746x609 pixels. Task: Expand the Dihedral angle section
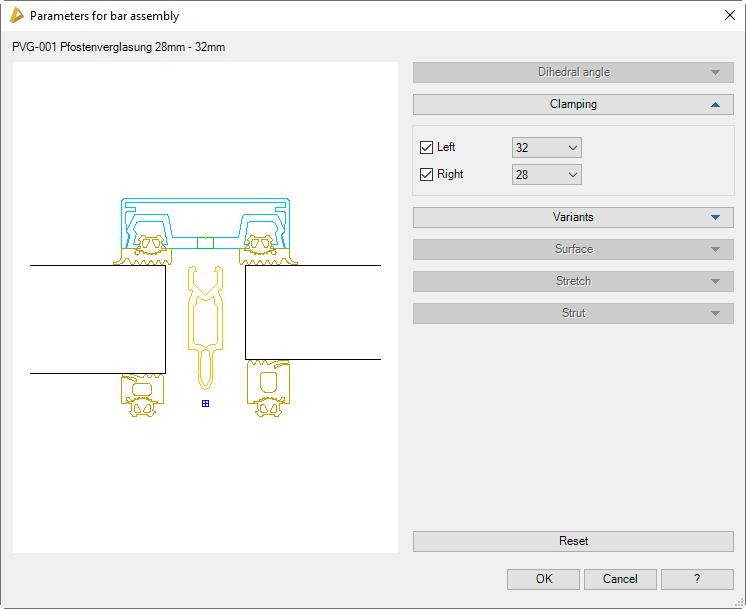(573, 72)
